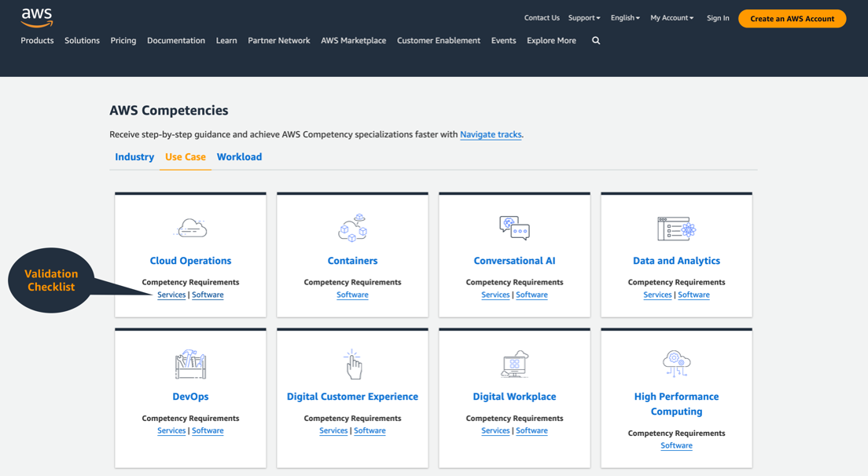This screenshot has height=476, width=868.
Task: Open the Cloud Operations title link
Action: point(190,261)
